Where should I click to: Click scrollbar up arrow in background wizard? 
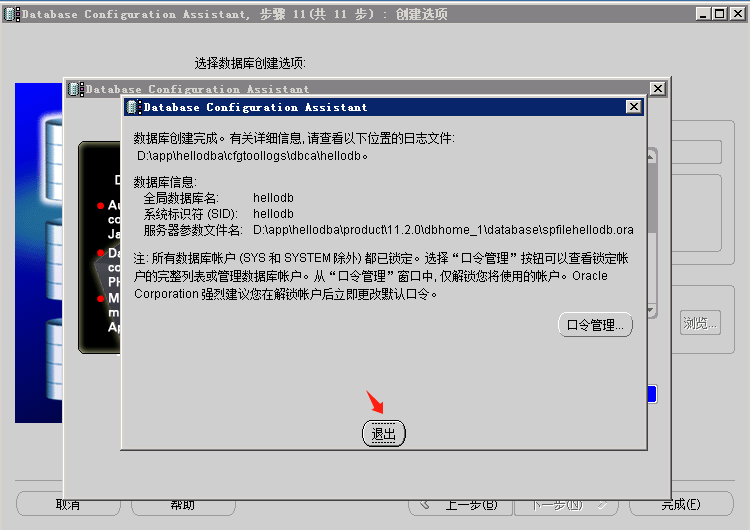point(652,156)
